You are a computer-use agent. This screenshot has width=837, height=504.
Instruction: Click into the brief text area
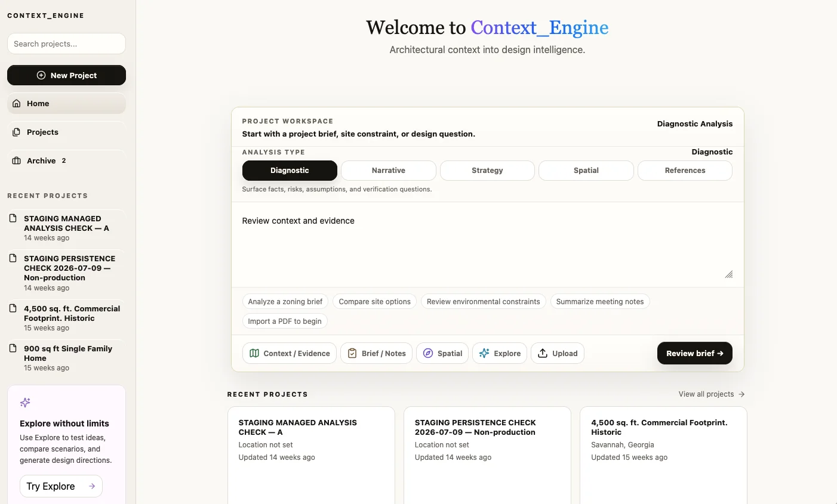487,245
